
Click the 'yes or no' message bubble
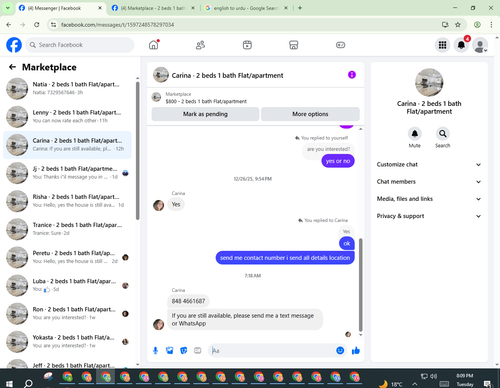click(338, 161)
